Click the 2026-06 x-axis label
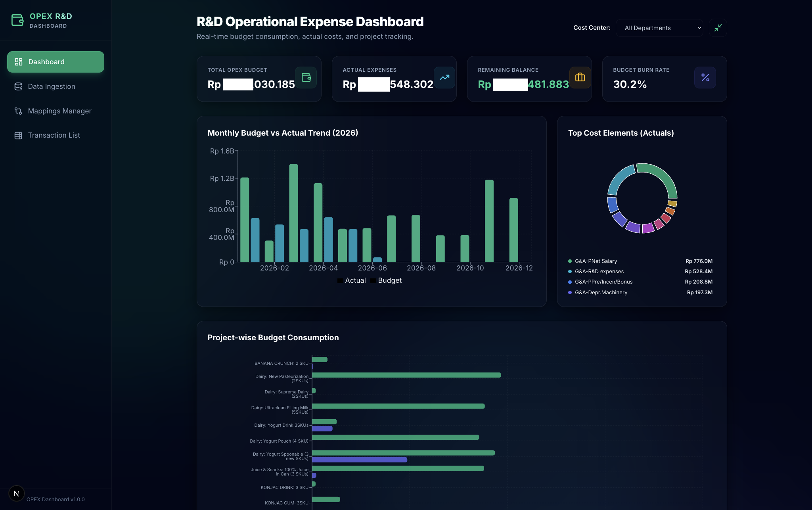Screen dimensions: 812x510 [x=372, y=268]
